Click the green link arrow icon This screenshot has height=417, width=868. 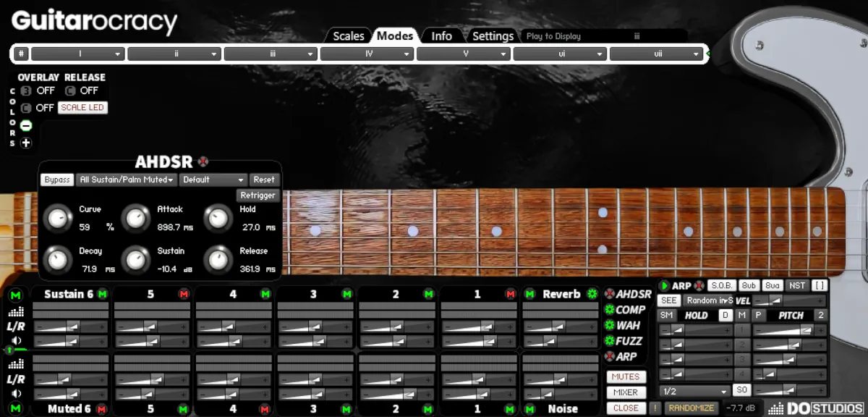pos(10,350)
